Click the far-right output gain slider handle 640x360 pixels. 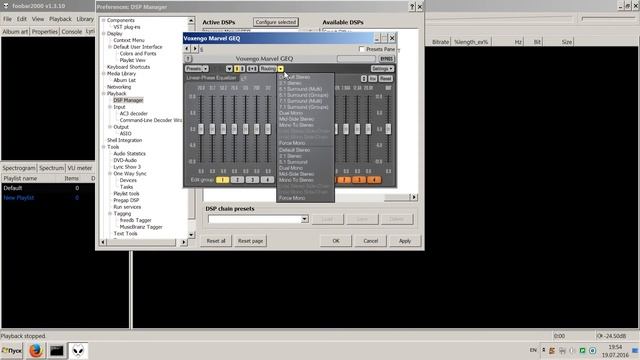388,129
